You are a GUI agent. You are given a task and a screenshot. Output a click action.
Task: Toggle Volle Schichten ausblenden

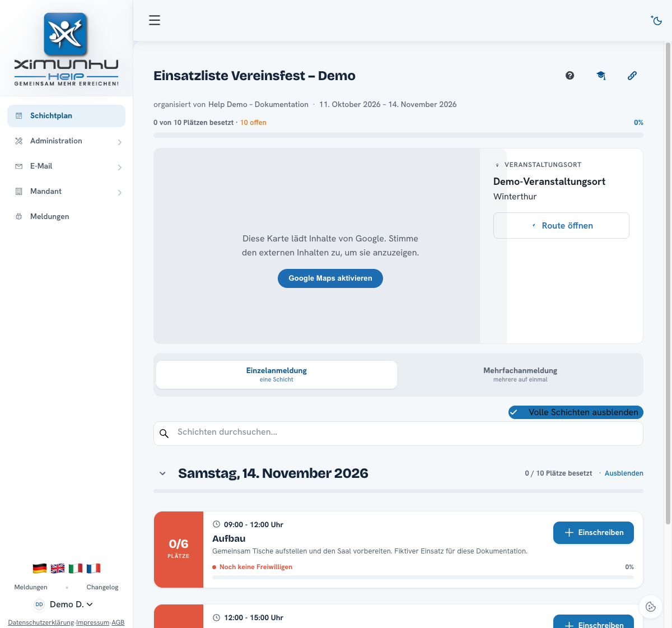(576, 412)
